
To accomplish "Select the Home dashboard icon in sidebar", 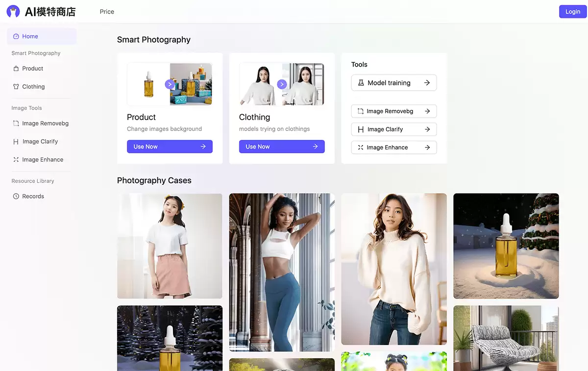I will coord(16,36).
